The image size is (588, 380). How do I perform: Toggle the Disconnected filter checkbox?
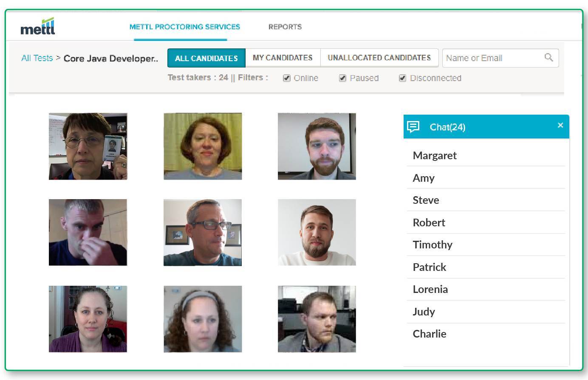pos(402,78)
